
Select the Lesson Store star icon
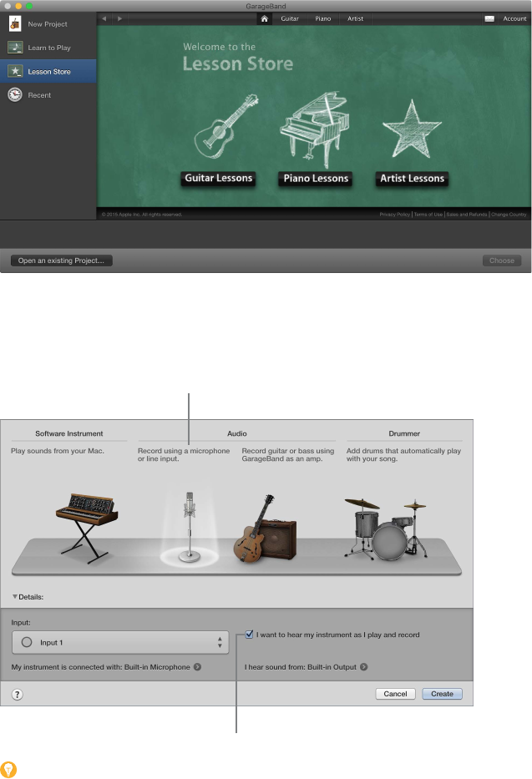(15, 71)
